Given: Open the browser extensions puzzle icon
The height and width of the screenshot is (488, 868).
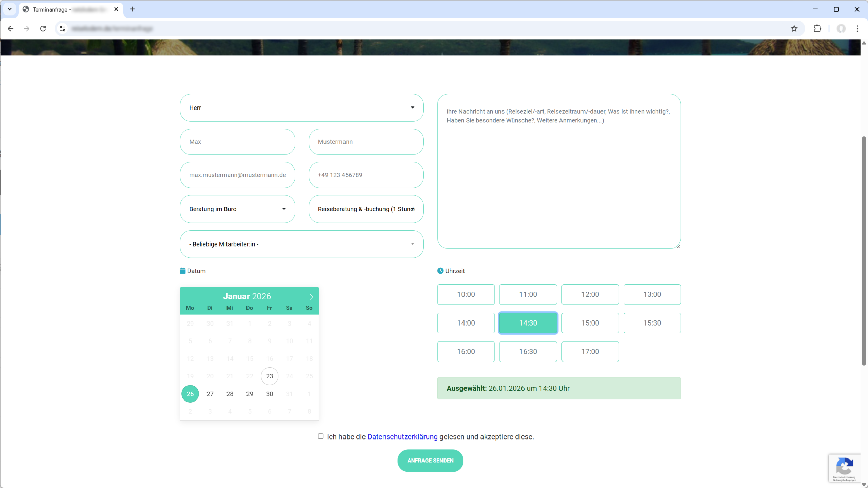Looking at the screenshot, I should point(817,28).
